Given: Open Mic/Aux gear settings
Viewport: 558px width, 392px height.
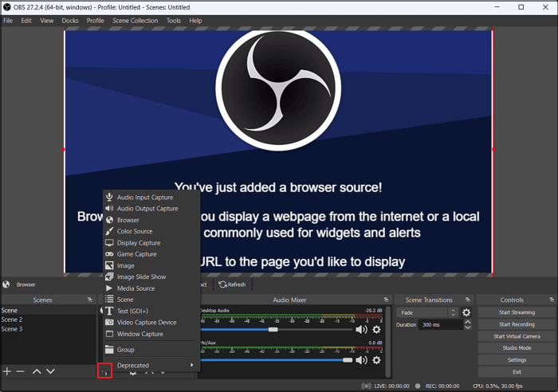Looking at the screenshot, I should click(376, 360).
